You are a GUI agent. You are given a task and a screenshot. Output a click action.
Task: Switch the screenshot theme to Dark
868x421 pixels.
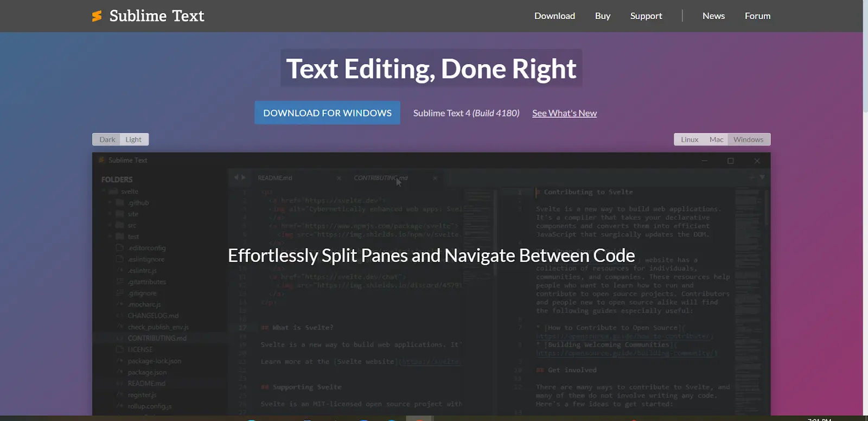click(107, 139)
